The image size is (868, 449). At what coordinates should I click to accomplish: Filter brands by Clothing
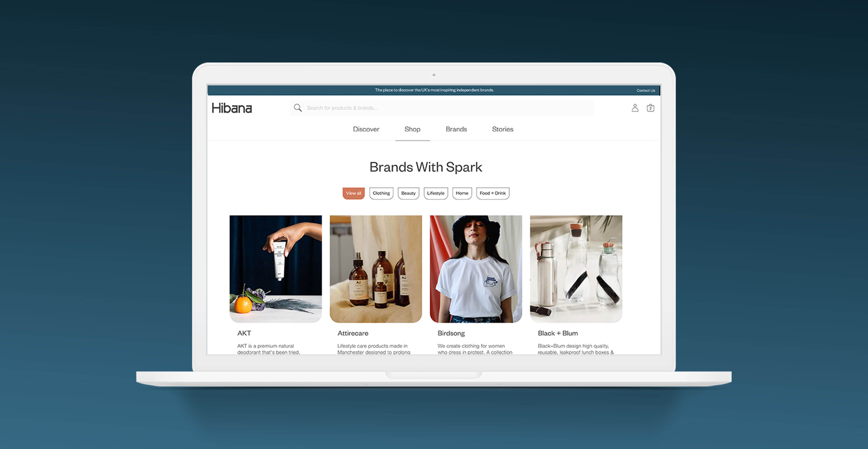click(x=381, y=193)
